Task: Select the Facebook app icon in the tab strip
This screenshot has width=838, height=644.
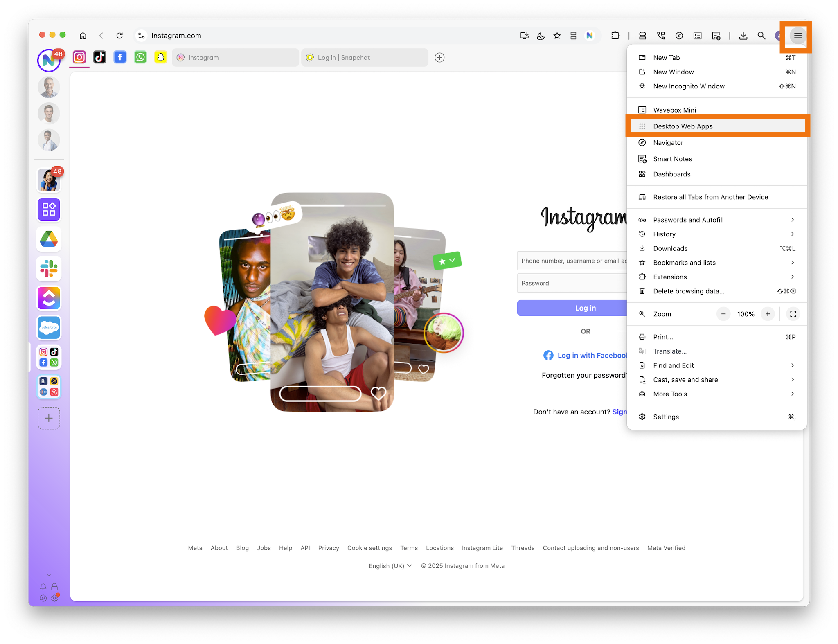Action: point(120,57)
